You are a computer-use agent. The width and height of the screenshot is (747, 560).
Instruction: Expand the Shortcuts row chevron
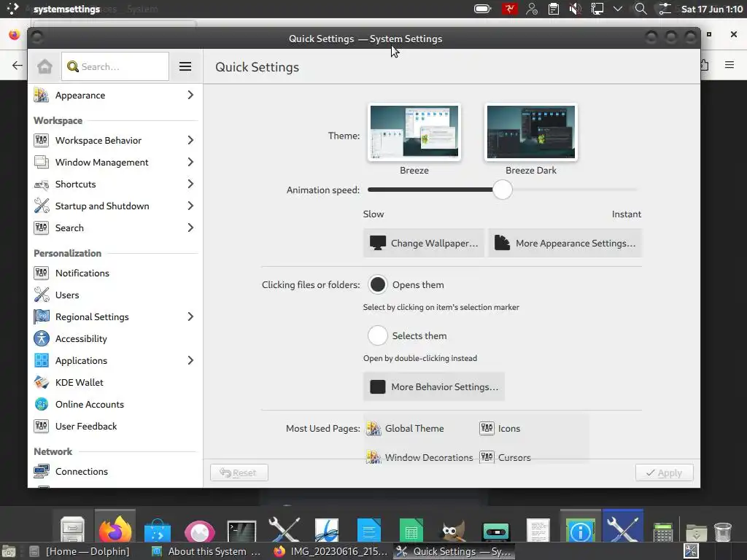pos(190,184)
